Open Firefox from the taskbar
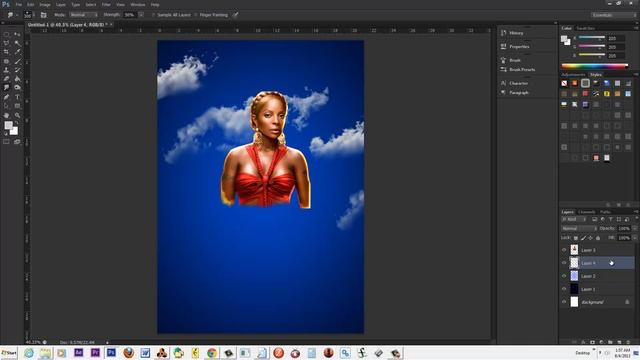Screen dimensions: 640x360 pos(129,353)
